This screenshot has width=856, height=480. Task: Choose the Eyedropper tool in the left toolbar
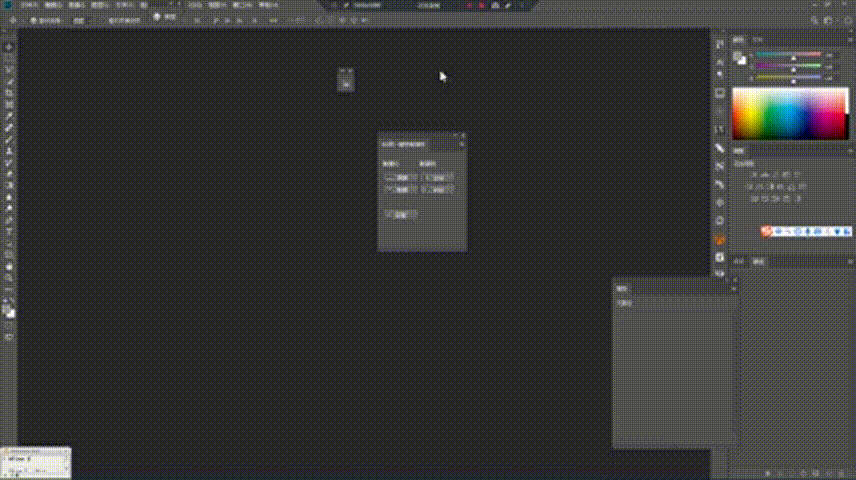click(x=9, y=116)
